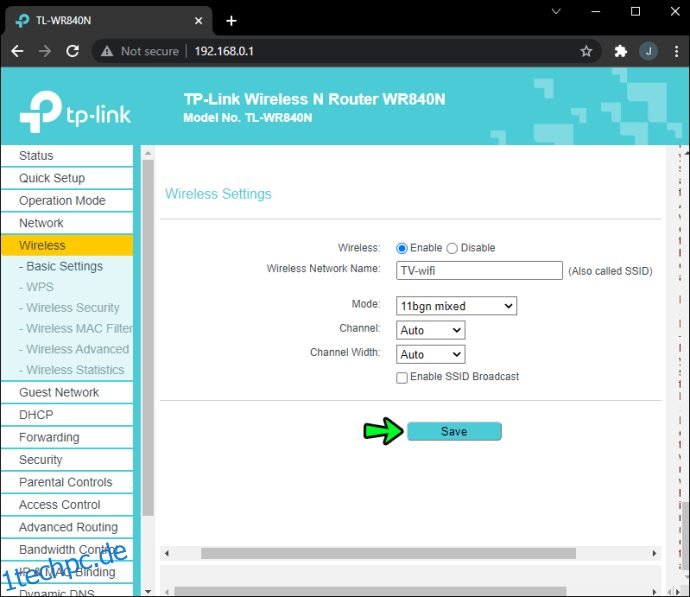
Task: Close the TL-WR840N tab
Action: [198, 21]
